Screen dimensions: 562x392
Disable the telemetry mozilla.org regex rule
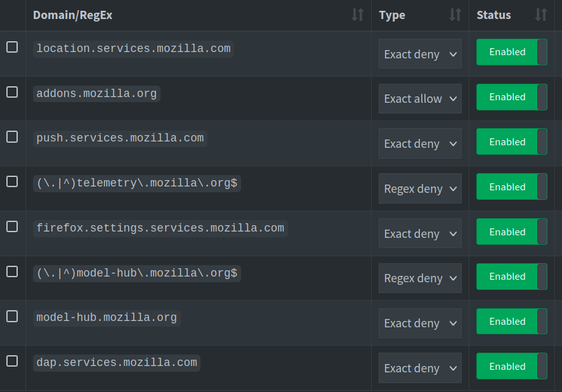pyautogui.click(x=512, y=186)
